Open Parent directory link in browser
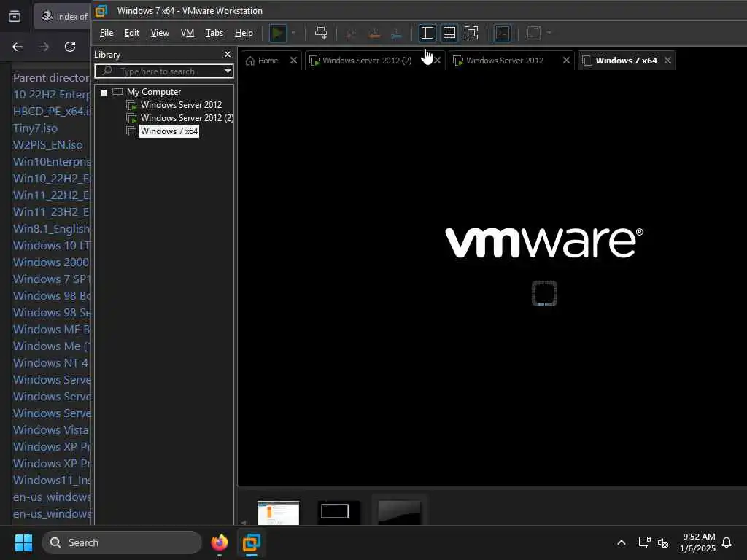This screenshot has height=560, width=747. tap(52, 77)
